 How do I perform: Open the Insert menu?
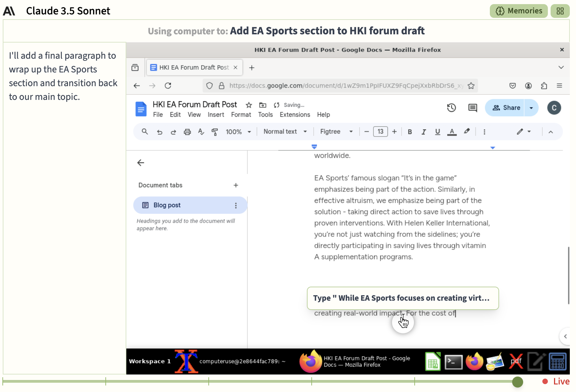(x=216, y=115)
